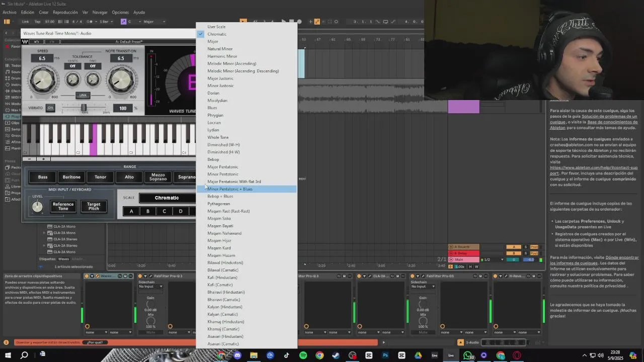Open the 1/2 dropdown on the Main track

coord(493,259)
